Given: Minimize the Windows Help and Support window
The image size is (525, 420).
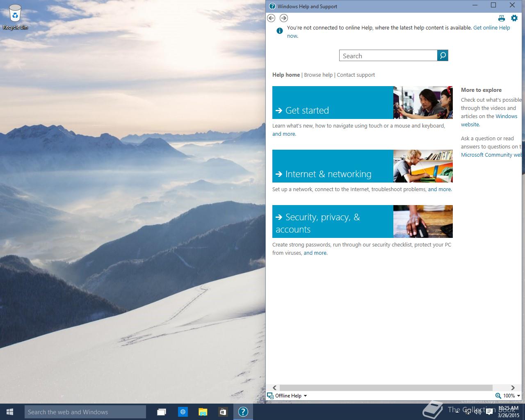Looking at the screenshot, I should (x=475, y=5).
